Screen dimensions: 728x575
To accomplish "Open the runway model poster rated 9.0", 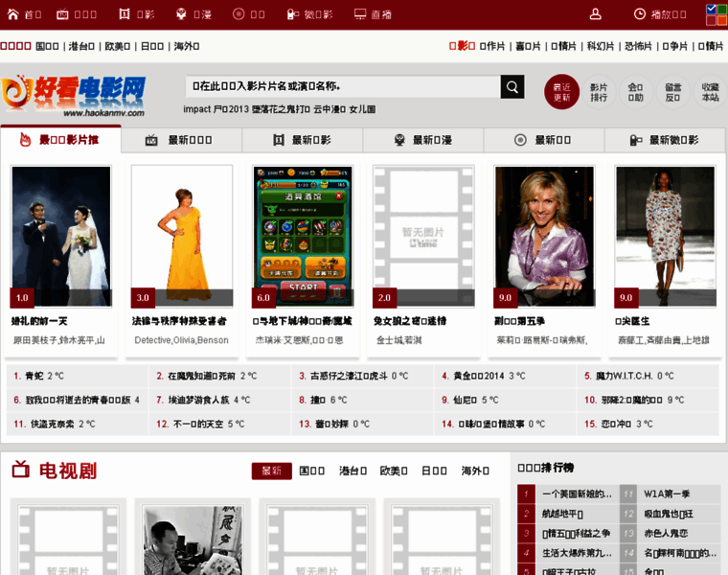I will 665,237.
